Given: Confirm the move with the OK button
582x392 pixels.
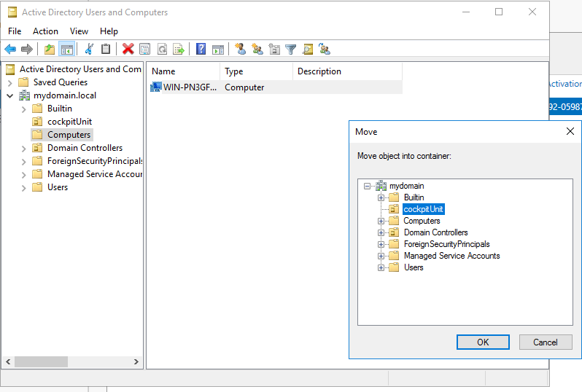Looking at the screenshot, I should [483, 342].
